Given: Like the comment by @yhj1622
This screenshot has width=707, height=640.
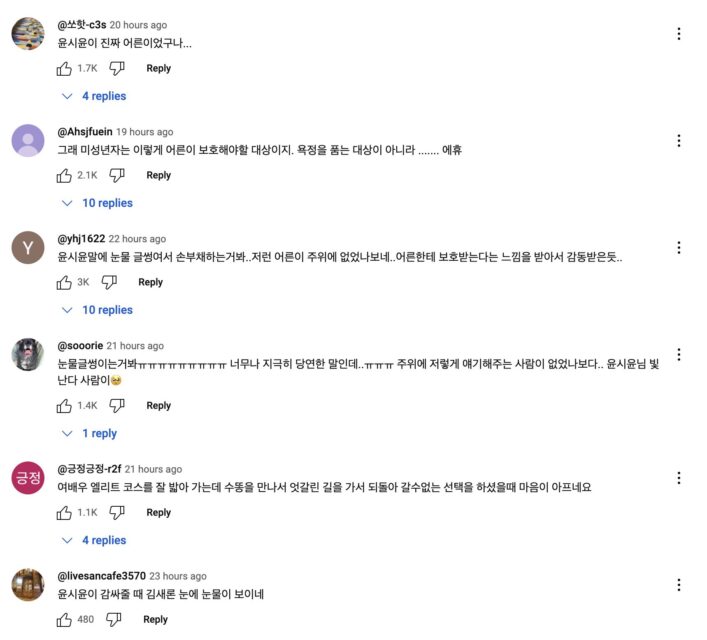Looking at the screenshot, I should (x=65, y=282).
